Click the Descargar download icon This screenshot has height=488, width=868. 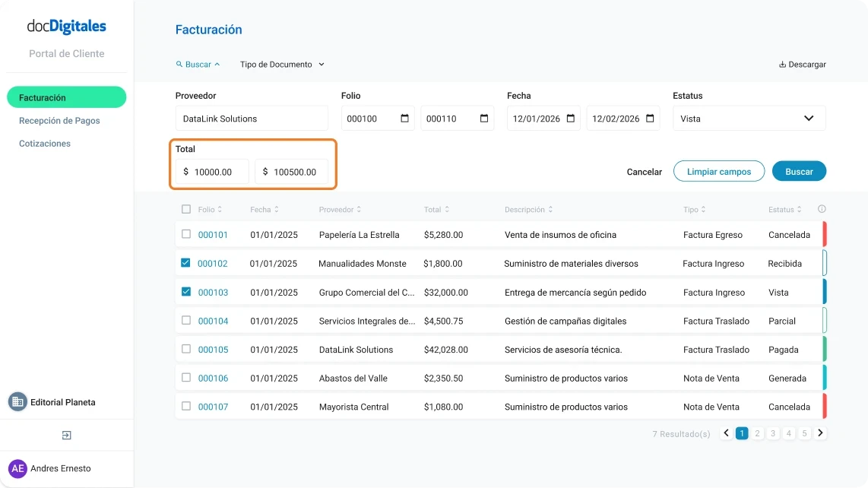[782, 64]
